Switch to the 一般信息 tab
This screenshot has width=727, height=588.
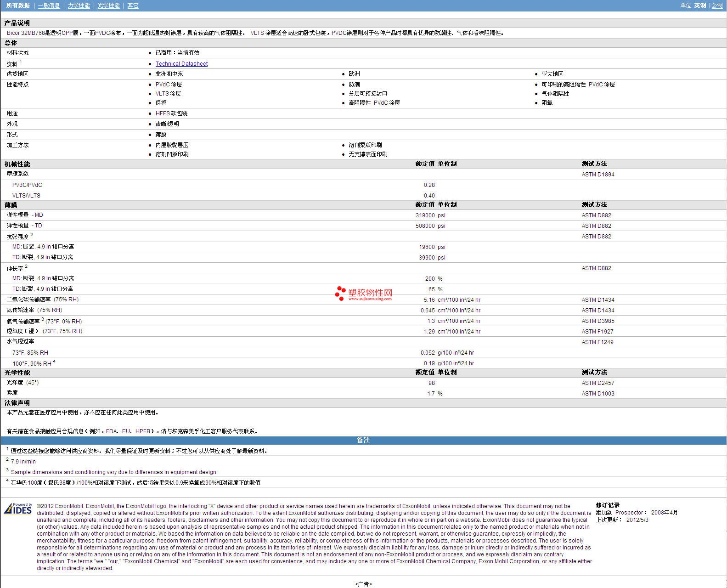coord(49,6)
